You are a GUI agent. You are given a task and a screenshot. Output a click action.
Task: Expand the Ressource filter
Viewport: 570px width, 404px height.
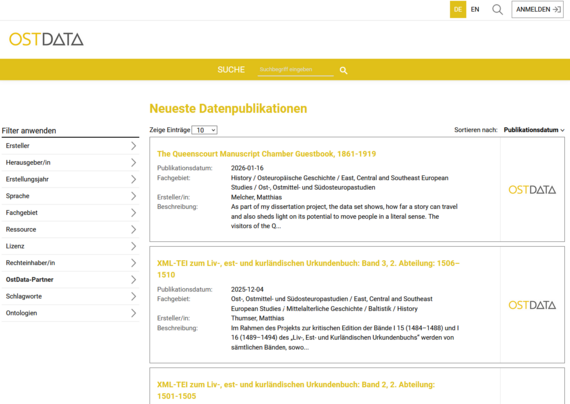(70, 229)
